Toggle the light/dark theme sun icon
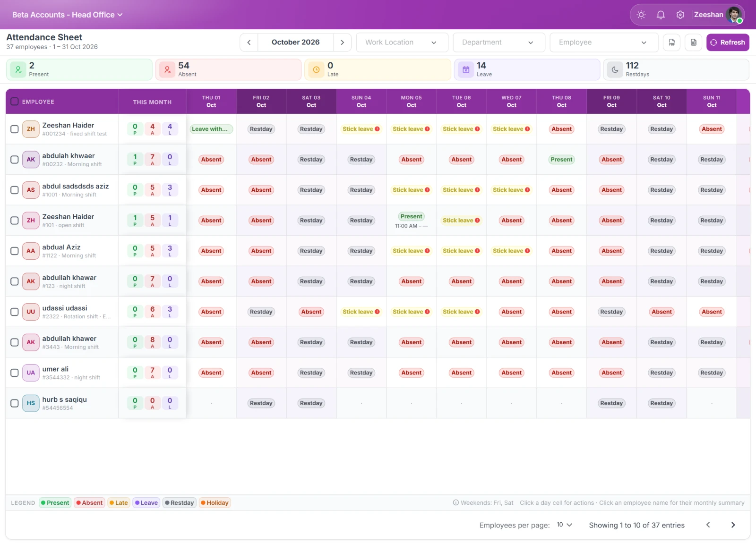The width and height of the screenshot is (756, 544). pyautogui.click(x=641, y=15)
